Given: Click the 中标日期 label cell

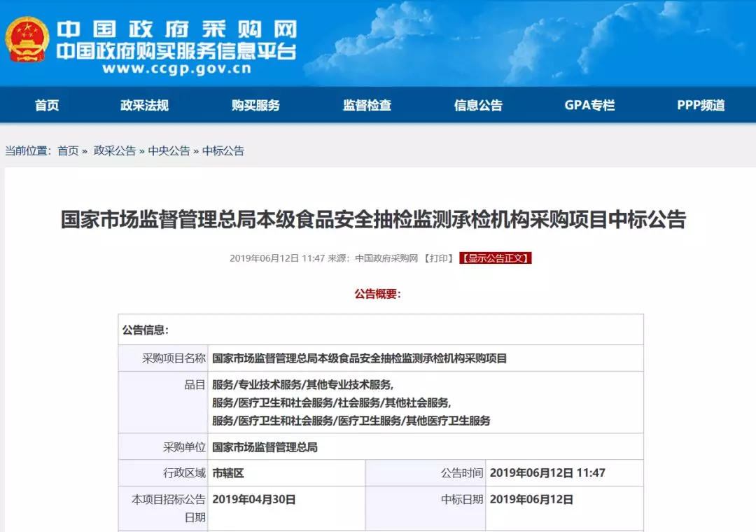Looking at the screenshot, I should 426,508.
